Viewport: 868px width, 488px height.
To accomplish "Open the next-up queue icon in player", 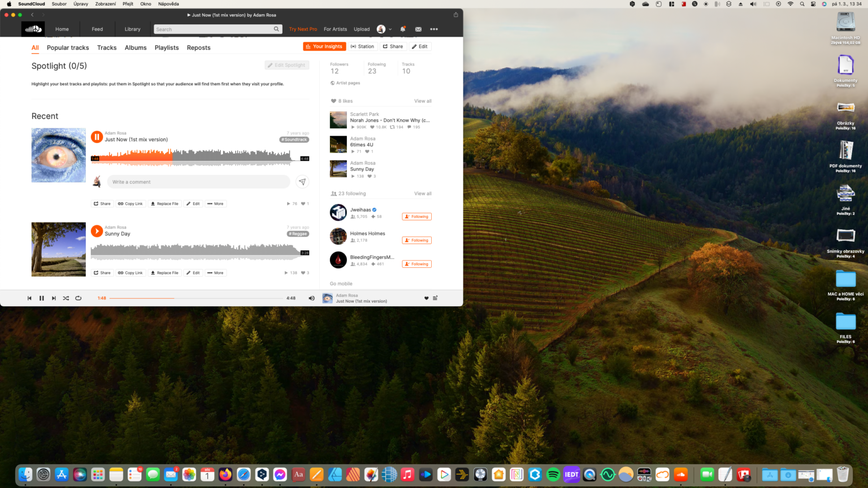I will 435,298.
